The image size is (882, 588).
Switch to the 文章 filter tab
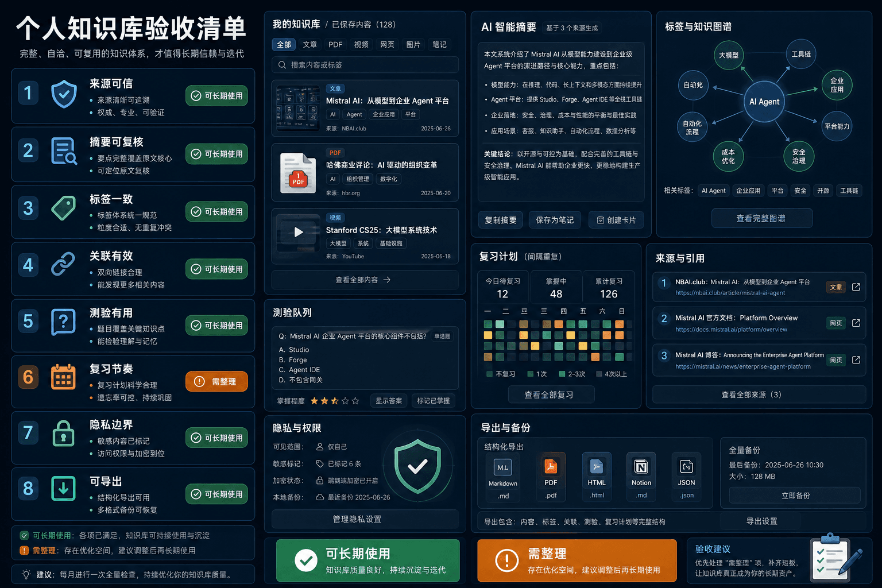pyautogui.click(x=310, y=44)
